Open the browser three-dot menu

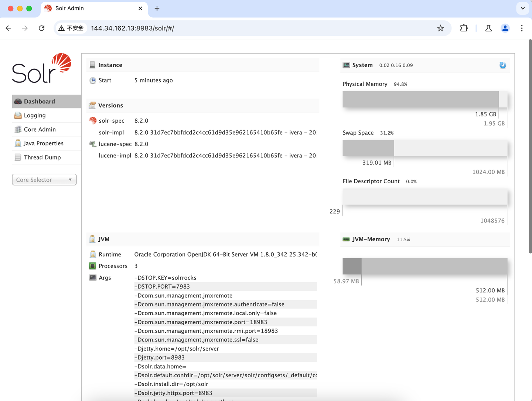tap(522, 28)
